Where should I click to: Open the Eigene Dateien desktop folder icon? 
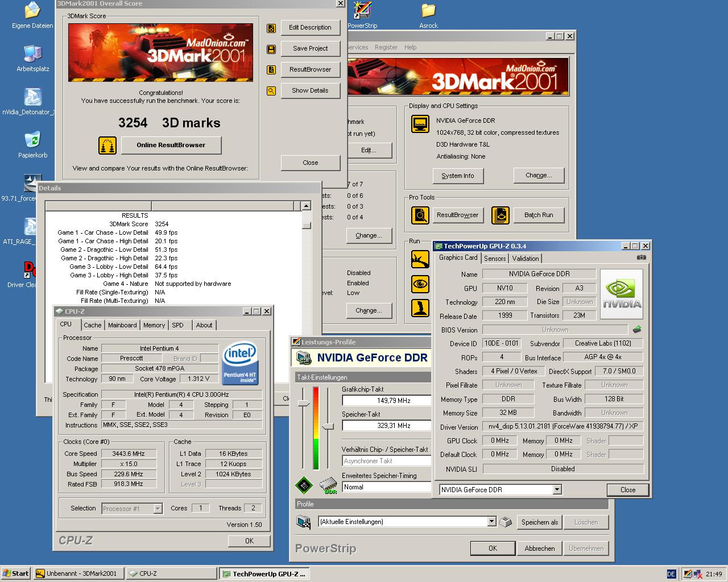coord(32,10)
